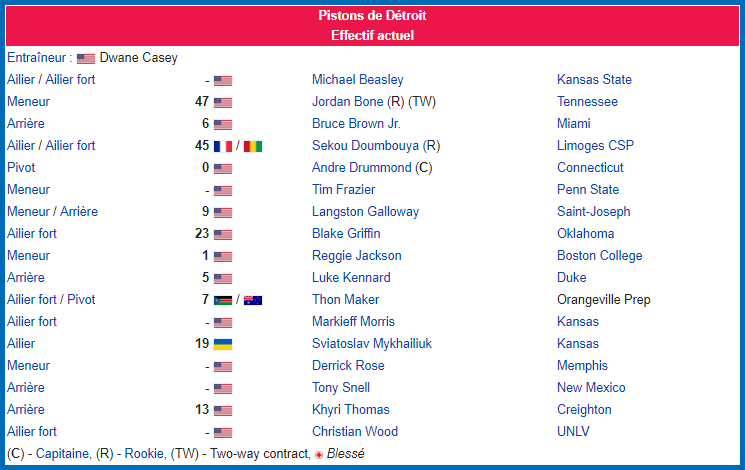The image size is (745, 470).
Task: Click the French flag beside Sekou Doumbouya
Action: pyautogui.click(x=223, y=146)
